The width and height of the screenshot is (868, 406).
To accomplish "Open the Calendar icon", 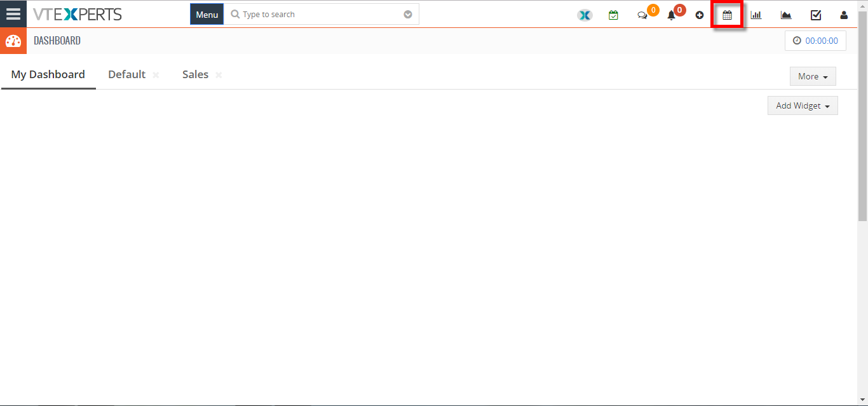I will click(x=727, y=15).
